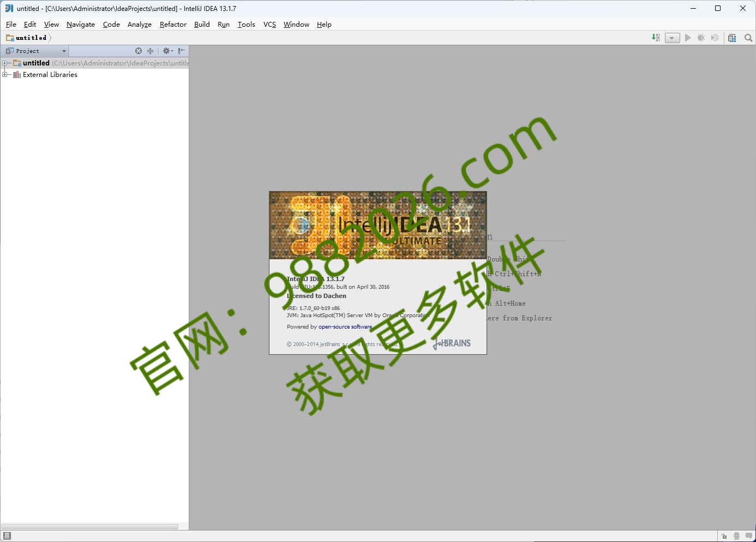This screenshot has width=756, height=542.
Task: Click the green-less Run play icon
Action: 688,38
